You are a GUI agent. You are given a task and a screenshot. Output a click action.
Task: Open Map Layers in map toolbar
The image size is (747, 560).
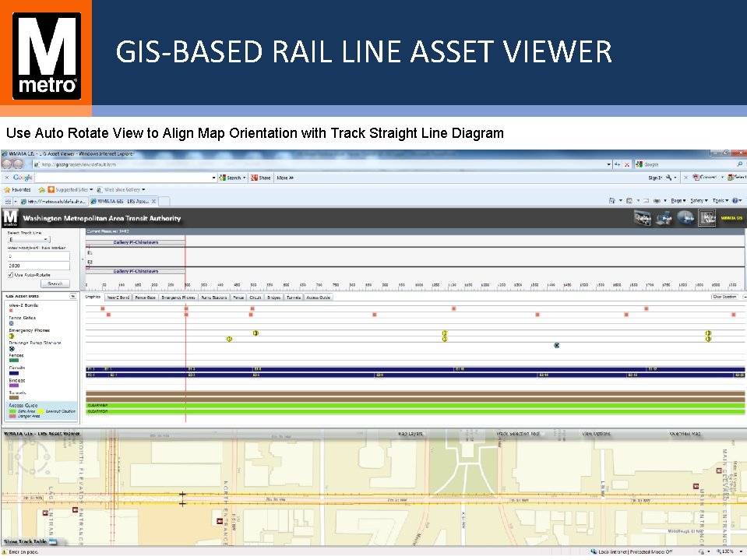click(410, 433)
